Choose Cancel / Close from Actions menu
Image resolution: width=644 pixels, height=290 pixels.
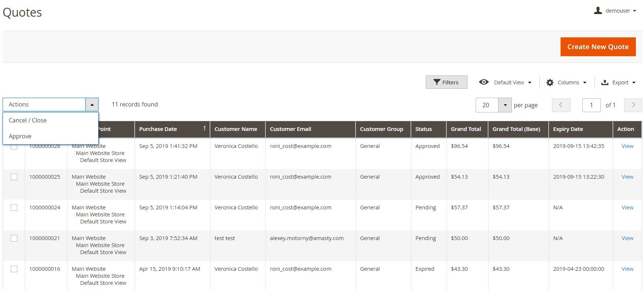tap(51, 120)
